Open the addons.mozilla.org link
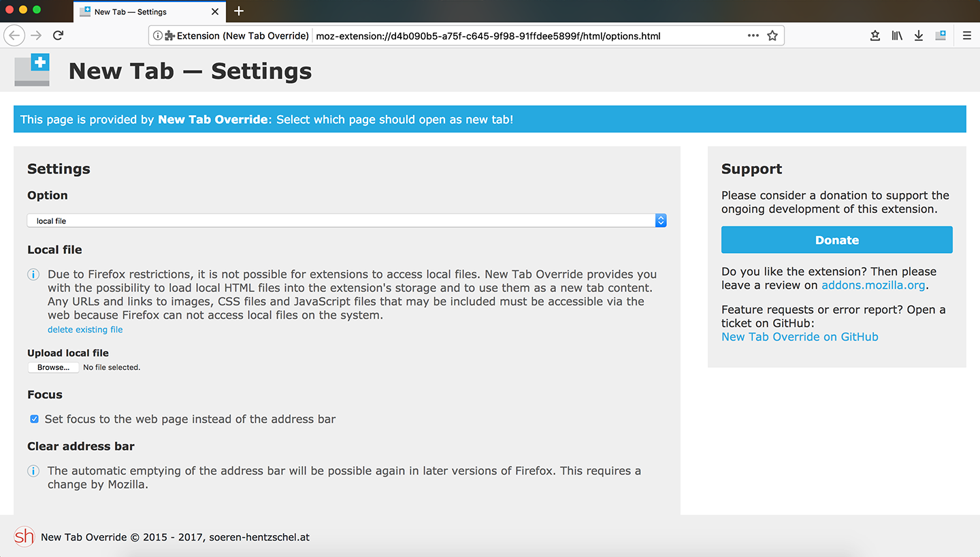 (x=873, y=285)
